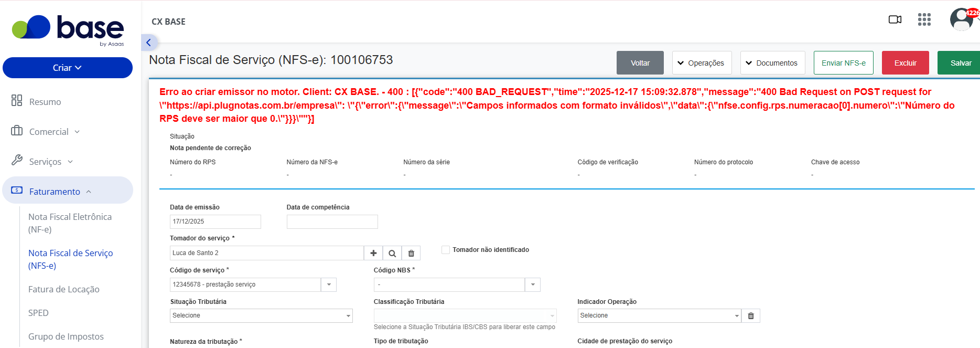Screen dimensions: 980x348
Task: Open Resumo in the sidebar
Action: click(45, 102)
